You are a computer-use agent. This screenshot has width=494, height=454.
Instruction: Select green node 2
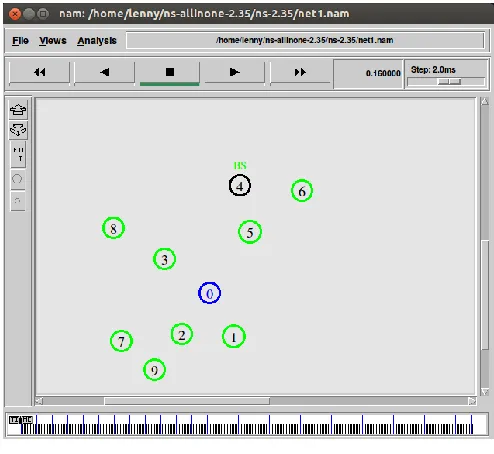pos(182,334)
